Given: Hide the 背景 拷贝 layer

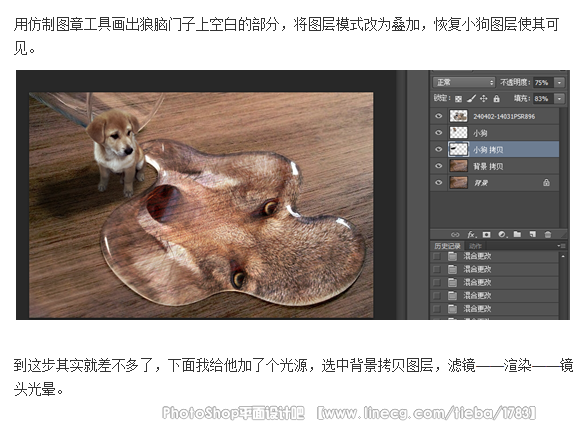Looking at the screenshot, I should click(439, 166).
